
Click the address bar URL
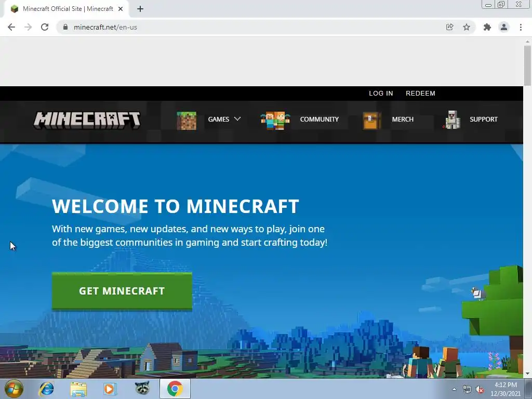pyautogui.click(x=105, y=27)
